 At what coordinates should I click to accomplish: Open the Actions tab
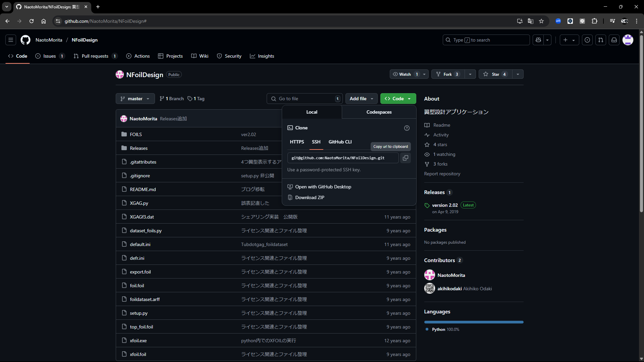138,56
